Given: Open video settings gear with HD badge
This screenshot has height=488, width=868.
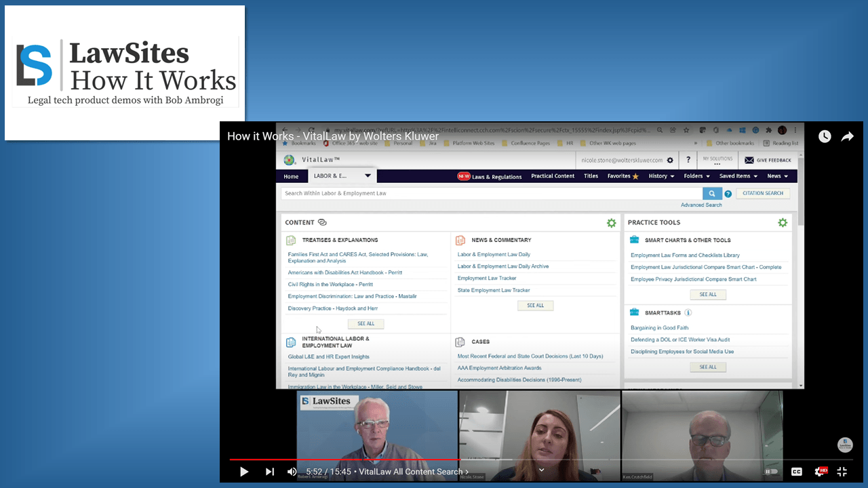Looking at the screenshot, I should 820,472.
